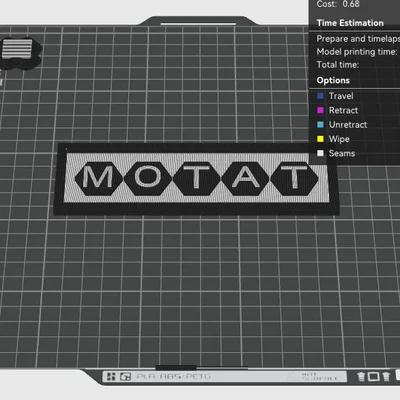The width and height of the screenshot is (400, 400).
Task: Select the MOTAT sign model on plate
Action: [197, 179]
